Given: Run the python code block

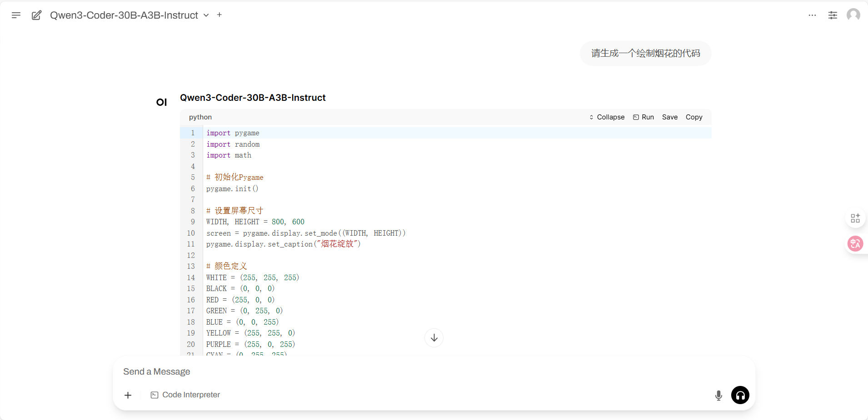Looking at the screenshot, I should (x=644, y=117).
